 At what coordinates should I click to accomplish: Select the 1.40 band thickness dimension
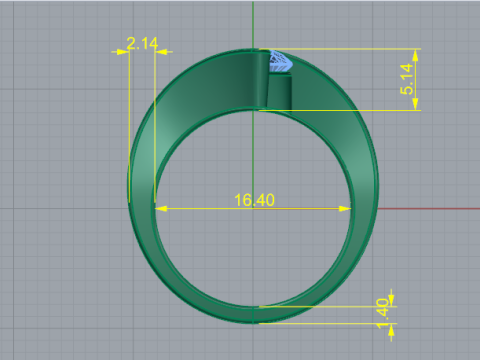[382, 314]
